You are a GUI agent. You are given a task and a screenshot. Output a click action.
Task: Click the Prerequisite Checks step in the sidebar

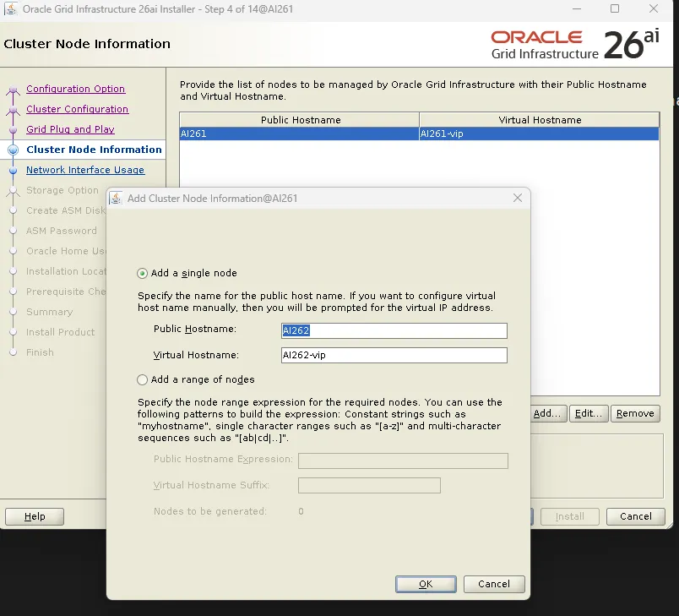coord(66,292)
